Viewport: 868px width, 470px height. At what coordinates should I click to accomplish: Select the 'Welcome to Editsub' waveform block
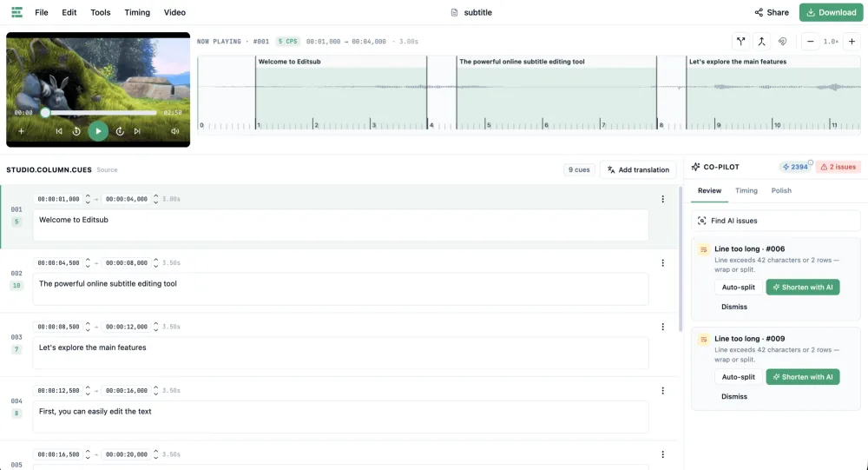pyautogui.click(x=341, y=93)
